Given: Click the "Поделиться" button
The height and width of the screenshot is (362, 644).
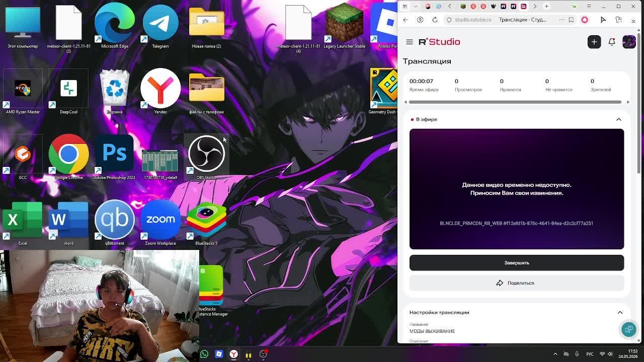Looking at the screenshot, I should coord(517,283).
